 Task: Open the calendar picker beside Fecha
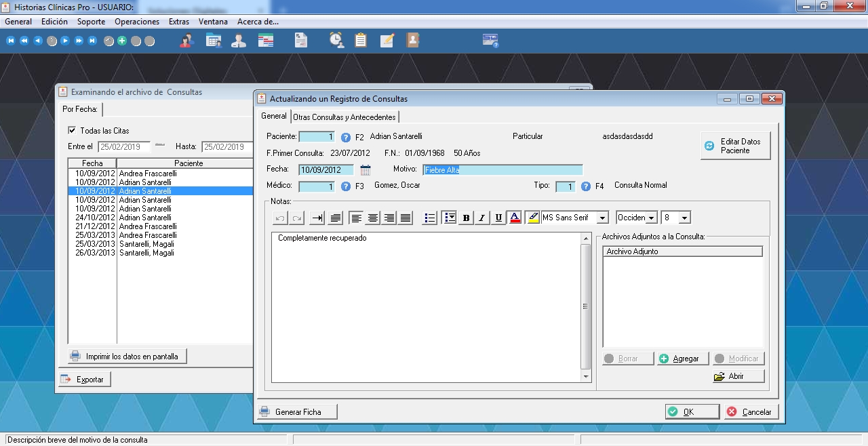click(366, 170)
